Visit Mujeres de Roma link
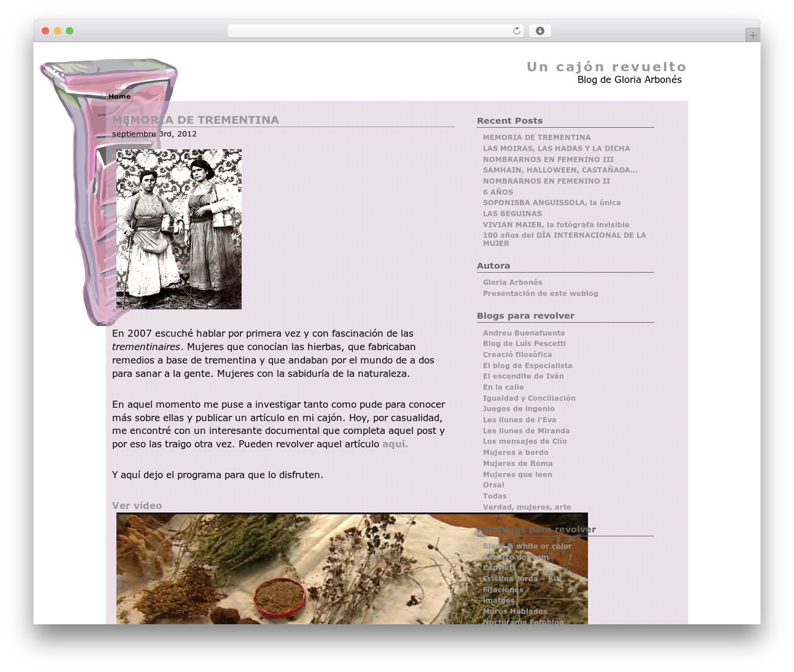The width and height of the screenshot is (794, 672). point(518,464)
